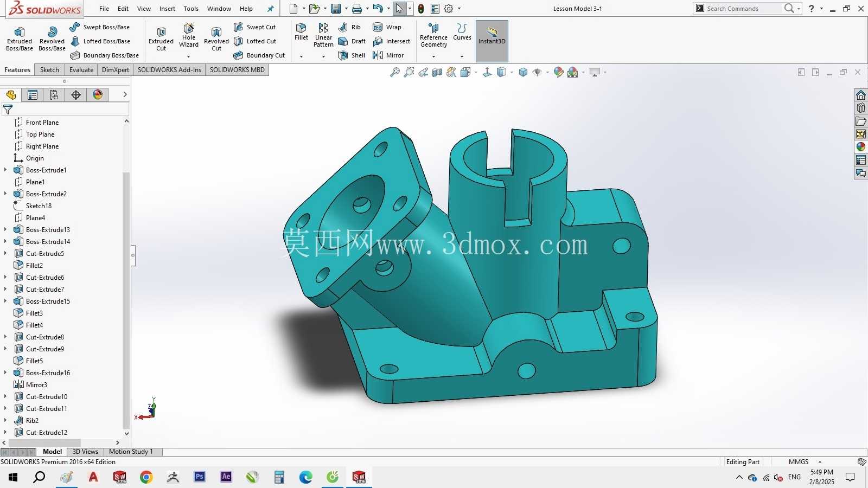Choose the Wrap tool

387,27
